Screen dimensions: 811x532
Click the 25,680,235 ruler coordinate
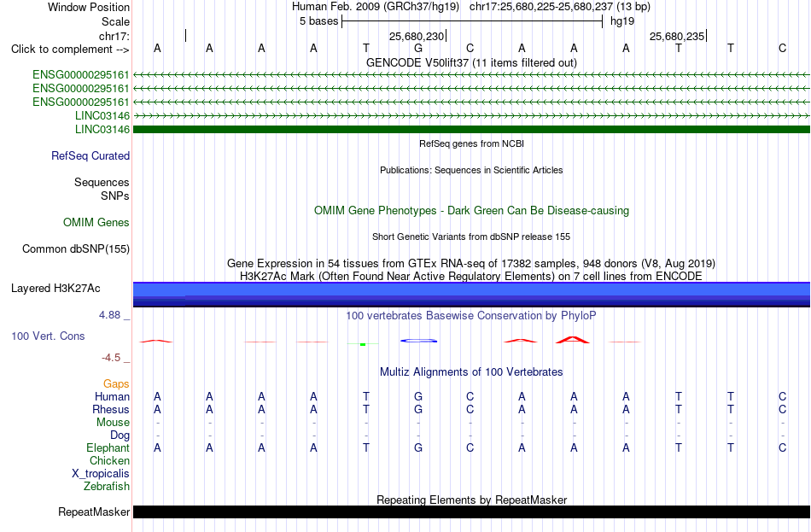click(x=676, y=36)
